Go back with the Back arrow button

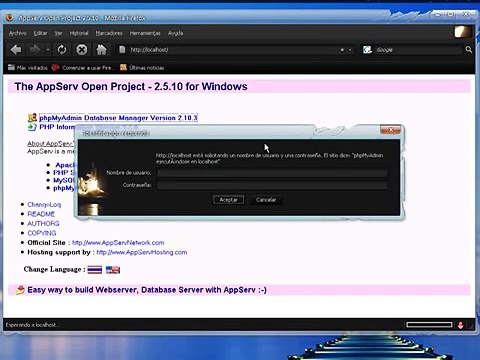pos(16,50)
